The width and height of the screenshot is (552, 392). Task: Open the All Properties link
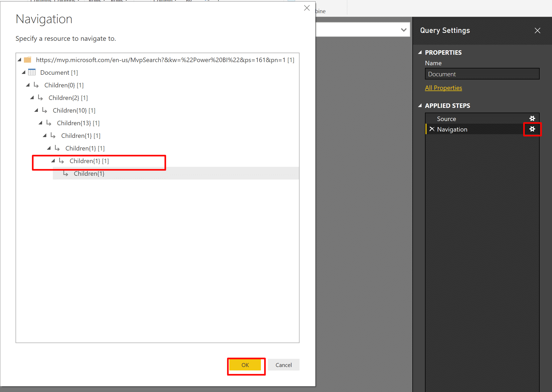[x=443, y=88]
